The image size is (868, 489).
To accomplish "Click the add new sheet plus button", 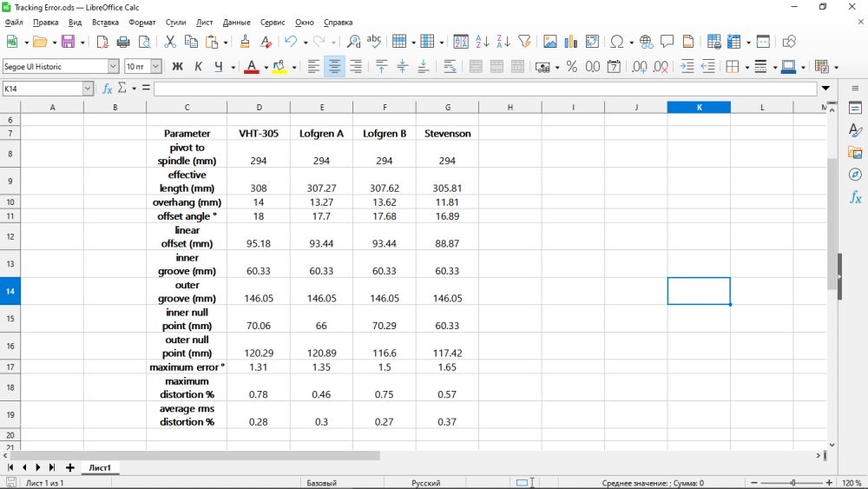I will pos(69,467).
